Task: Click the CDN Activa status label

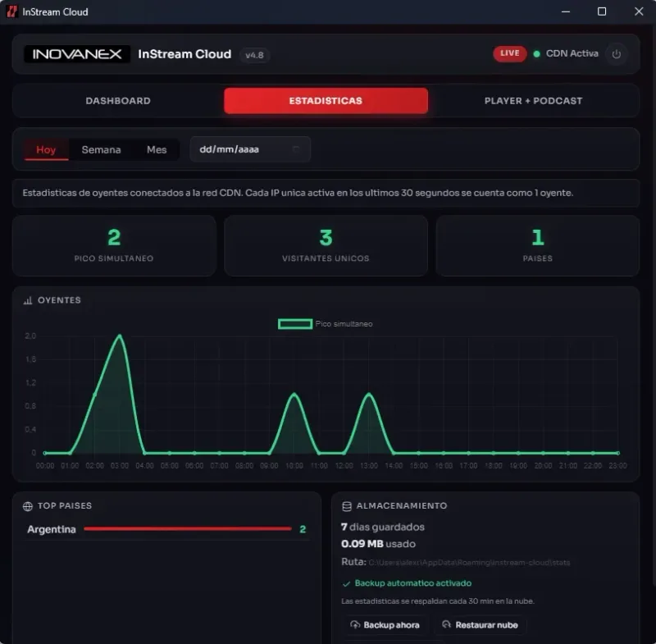Action: (572, 53)
